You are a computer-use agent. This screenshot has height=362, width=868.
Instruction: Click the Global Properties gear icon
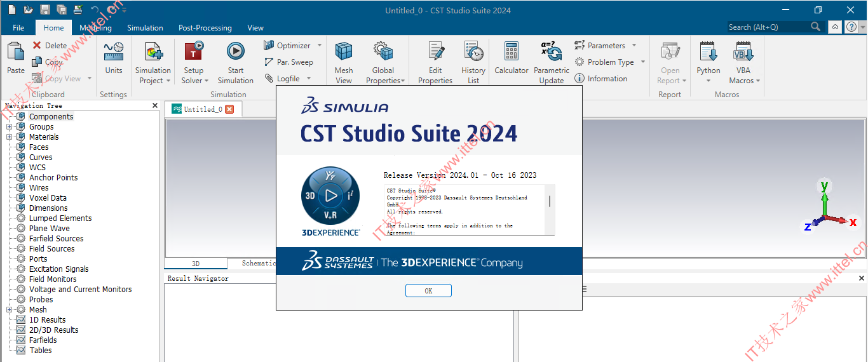[x=383, y=51]
